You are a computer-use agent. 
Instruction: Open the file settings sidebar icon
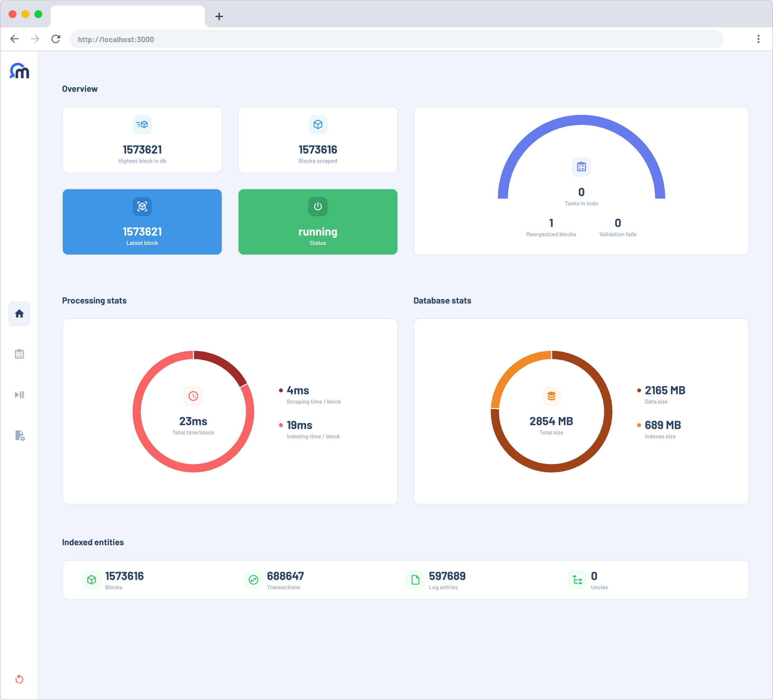coord(20,435)
